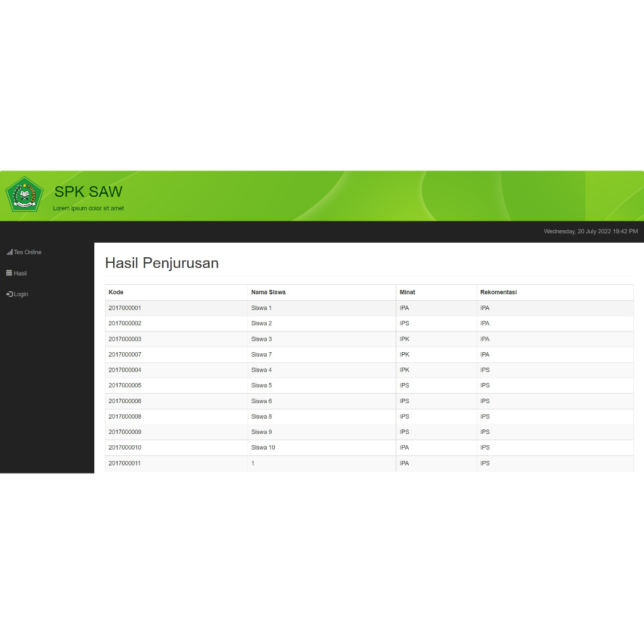This screenshot has width=644, height=644.
Task: Click the sign-in arrow icon beside Login
Action: tap(9, 294)
